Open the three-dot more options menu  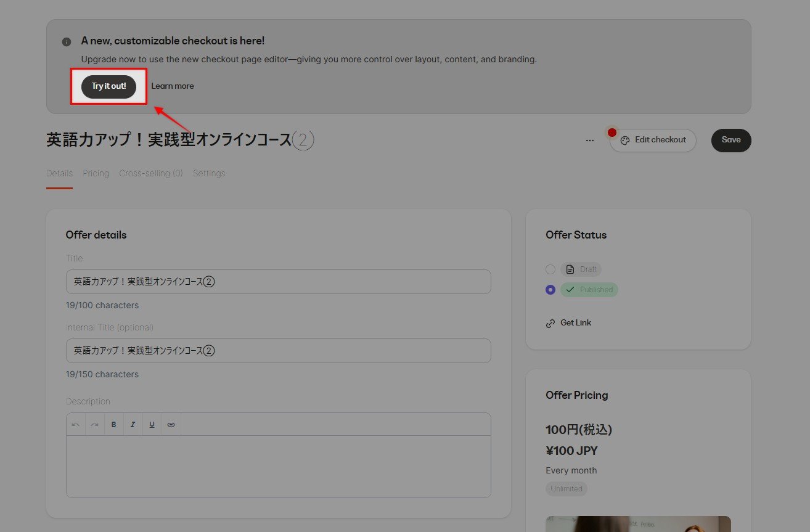click(590, 141)
